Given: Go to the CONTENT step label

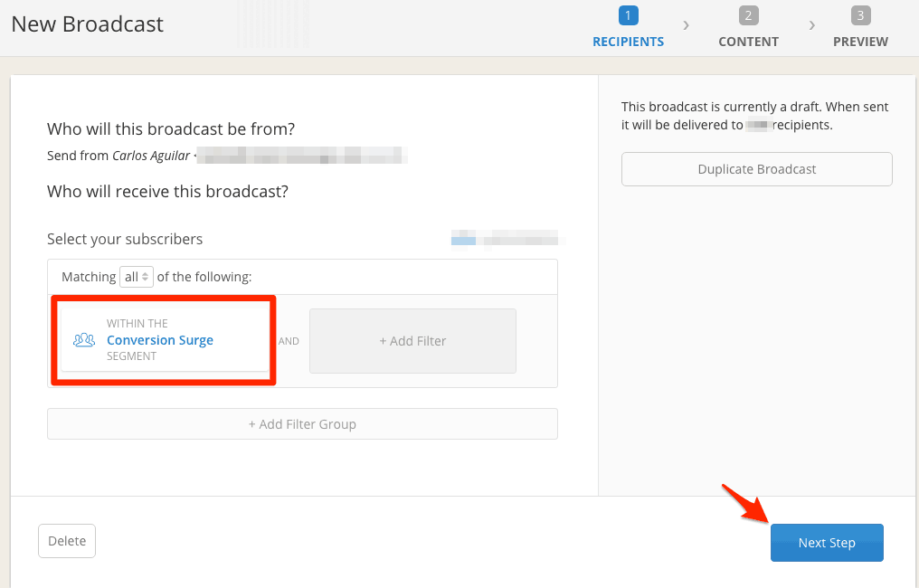Looking at the screenshot, I should point(748,42).
